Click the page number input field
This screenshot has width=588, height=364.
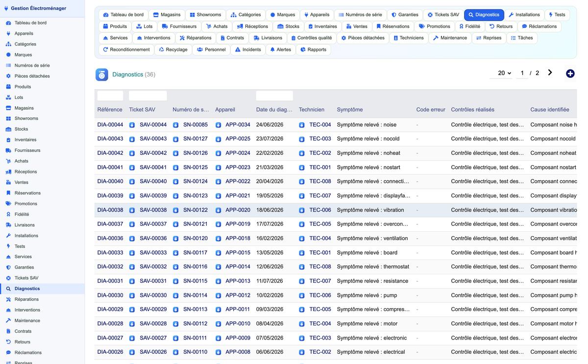click(522, 73)
